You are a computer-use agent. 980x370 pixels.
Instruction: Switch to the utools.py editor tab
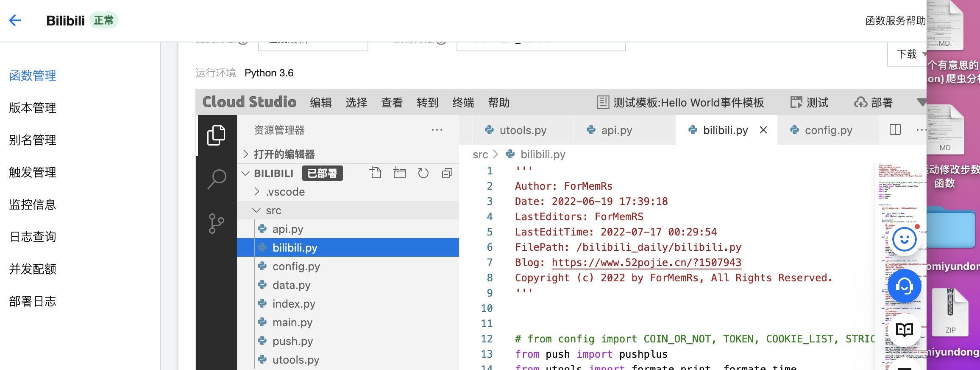(523, 130)
